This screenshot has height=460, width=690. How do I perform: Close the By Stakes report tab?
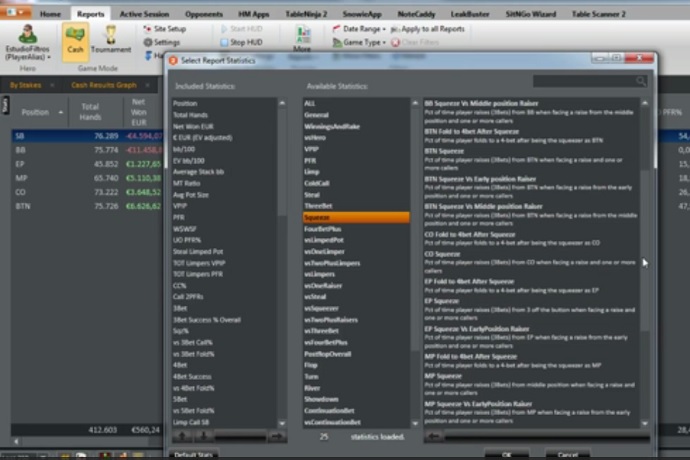tap(52, 85)
